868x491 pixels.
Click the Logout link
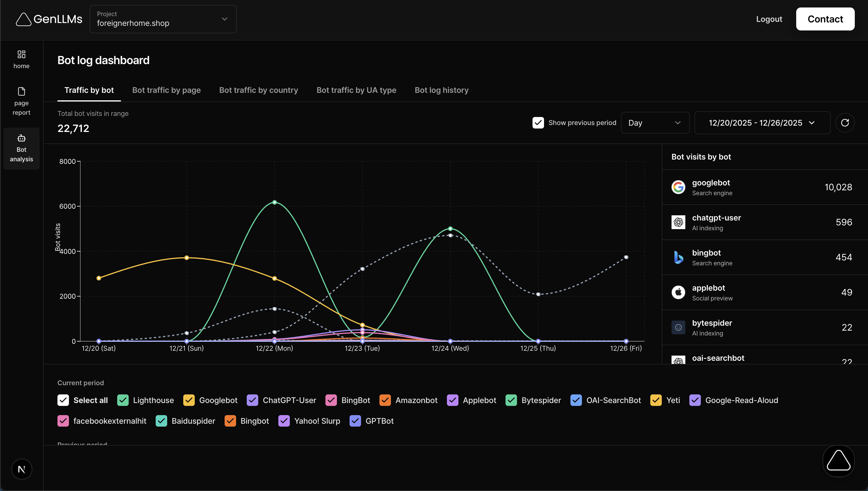[769, 19]
